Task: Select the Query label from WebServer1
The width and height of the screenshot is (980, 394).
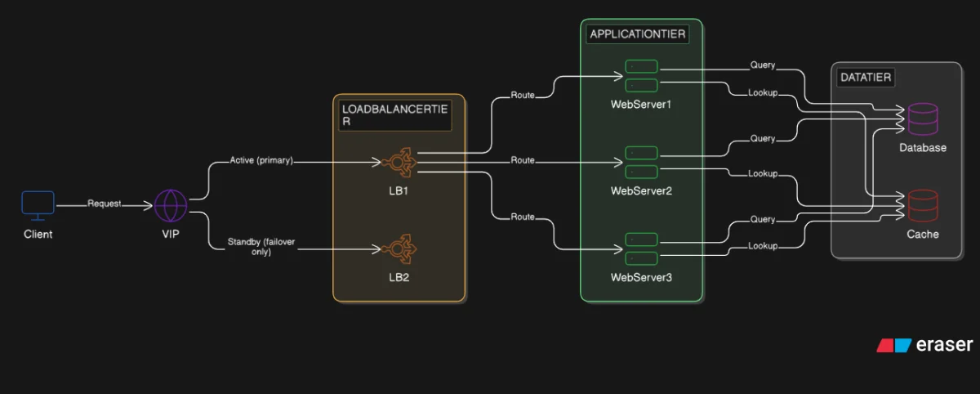Action: point(763,65)
